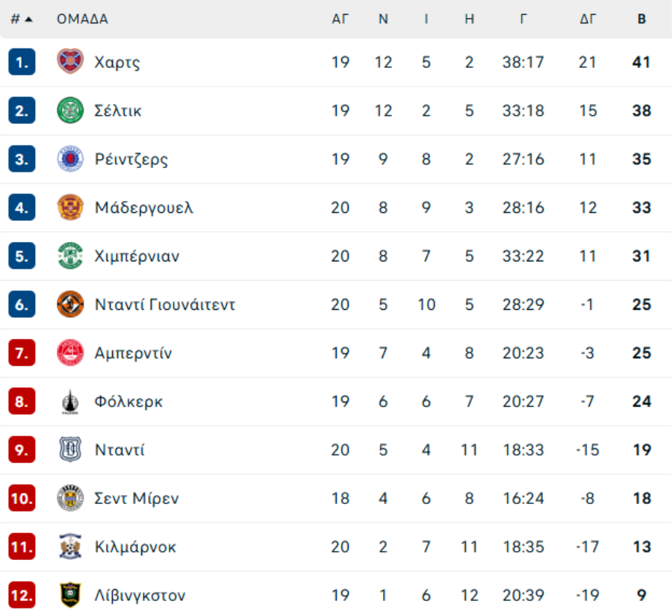Screen dimensions: 672x616
Task: Sort standings by the Β points header
Action: (x=641, y=19)
